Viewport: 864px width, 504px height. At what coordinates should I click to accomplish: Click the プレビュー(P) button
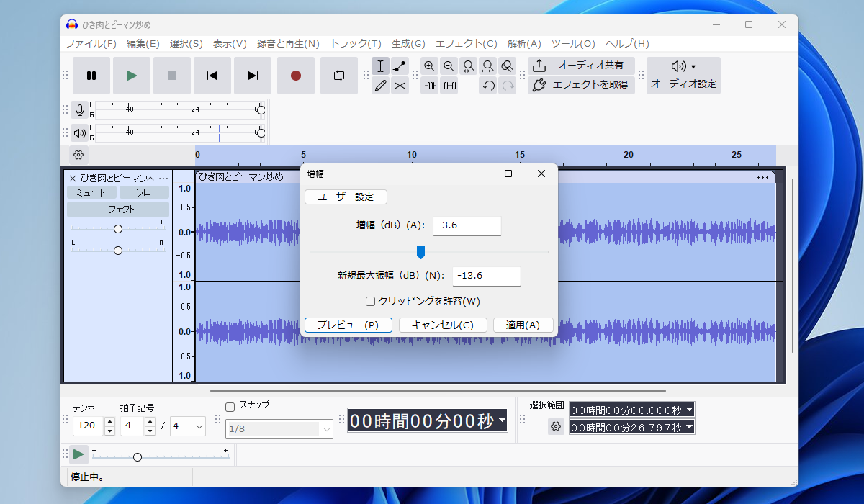(x=348, y=325)
